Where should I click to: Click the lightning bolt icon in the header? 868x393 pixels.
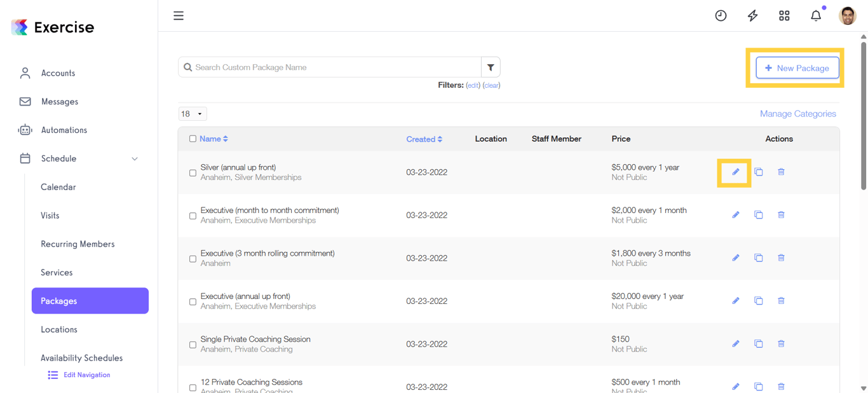click(x=752, y=15)
